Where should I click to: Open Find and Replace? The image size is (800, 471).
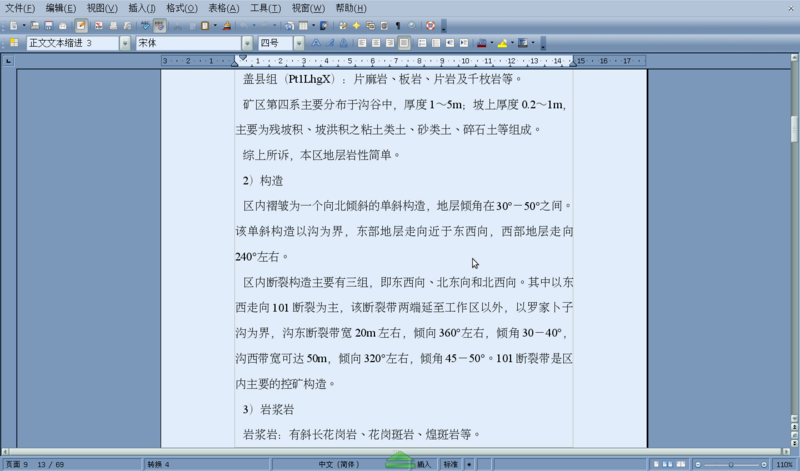pos(343,26)
